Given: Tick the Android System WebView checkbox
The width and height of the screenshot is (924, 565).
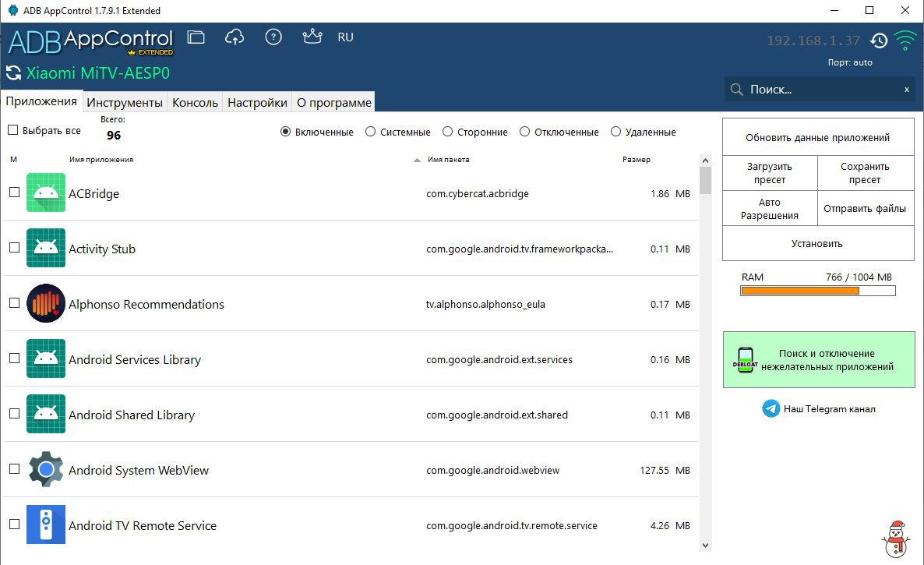Looking at the screenshot, I should coord(15,469).
